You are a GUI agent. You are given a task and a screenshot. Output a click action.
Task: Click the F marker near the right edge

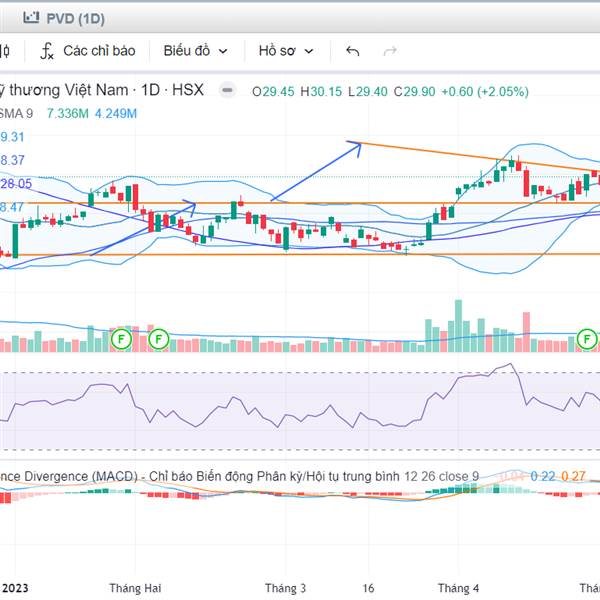point(587,339)
